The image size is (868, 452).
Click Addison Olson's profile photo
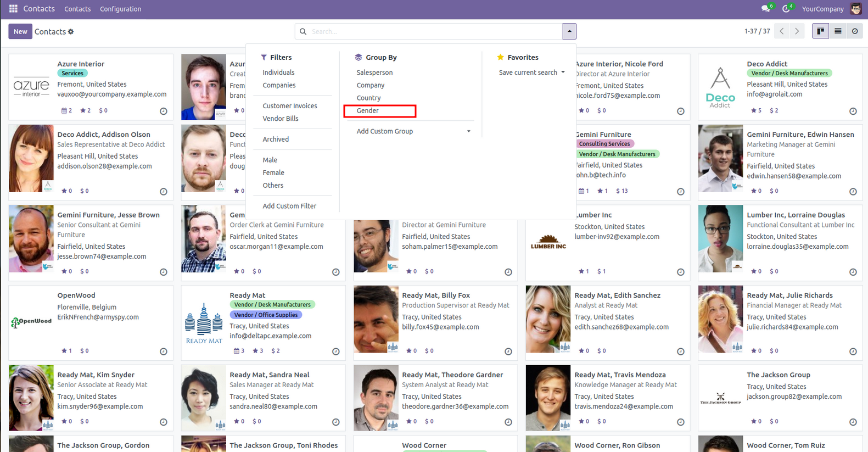pyautogui.click(x=31, y=158)
